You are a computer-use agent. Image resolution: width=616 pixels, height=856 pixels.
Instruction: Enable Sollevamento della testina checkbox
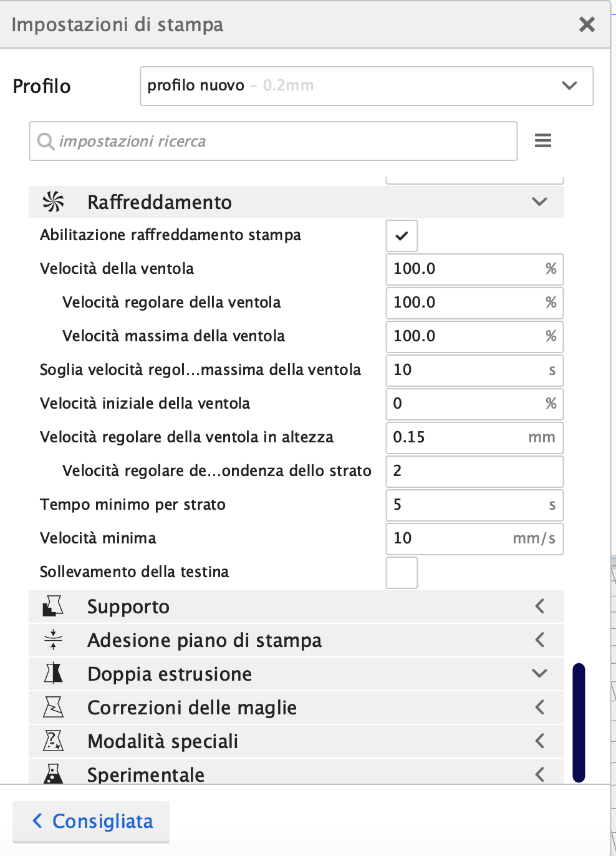click(x=402, y=572)
